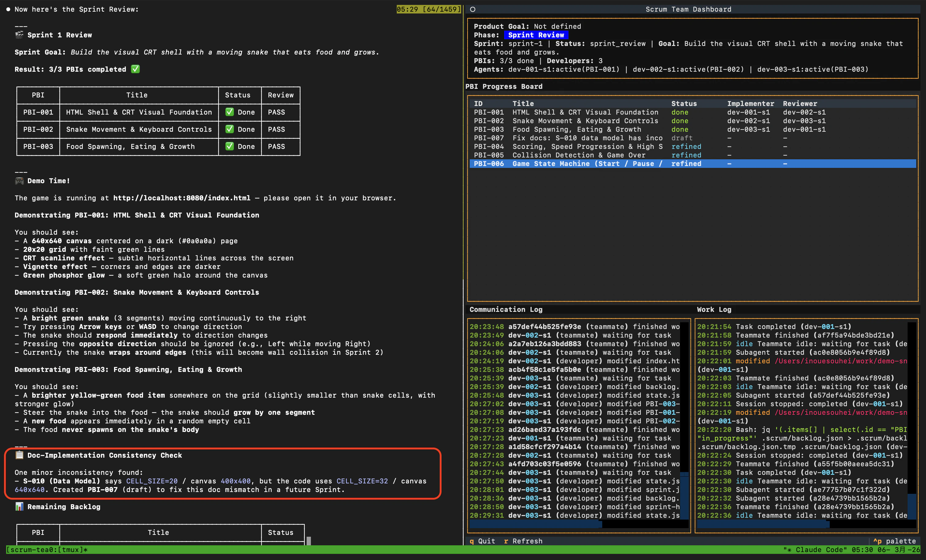This screenshot has width=926, height=560.
Task: Select the PBI-004 Scoring, Speed Progression row
Action: 692,146
